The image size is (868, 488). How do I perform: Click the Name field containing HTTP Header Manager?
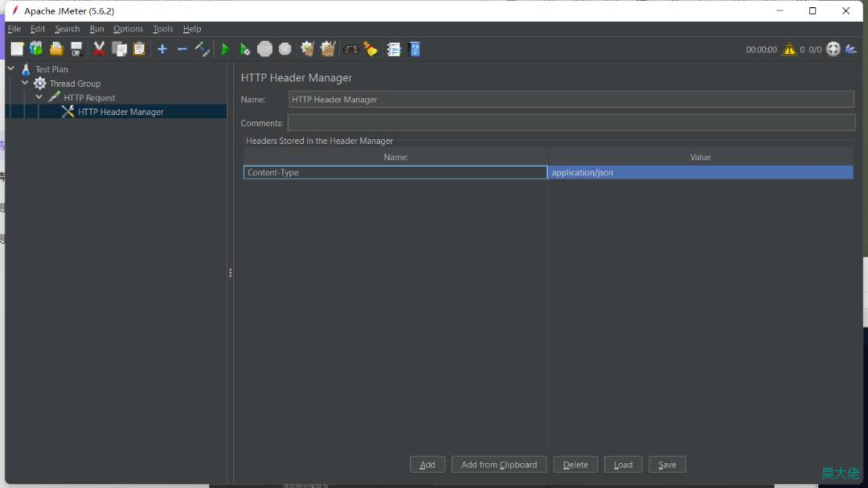(x=571, y=100)
